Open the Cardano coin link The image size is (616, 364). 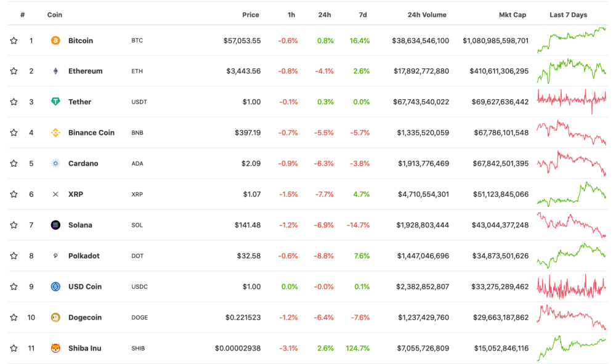83,163
